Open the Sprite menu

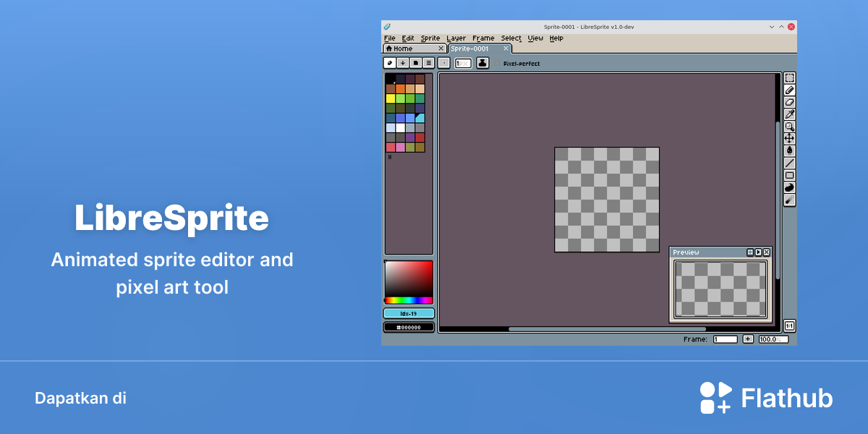(x=430, y=38)
